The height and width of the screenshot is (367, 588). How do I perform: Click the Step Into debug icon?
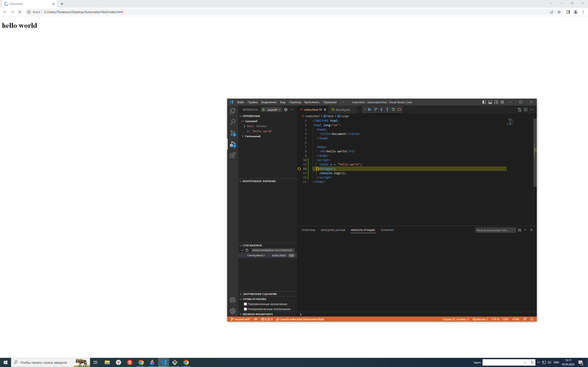[x=382, y=109]
